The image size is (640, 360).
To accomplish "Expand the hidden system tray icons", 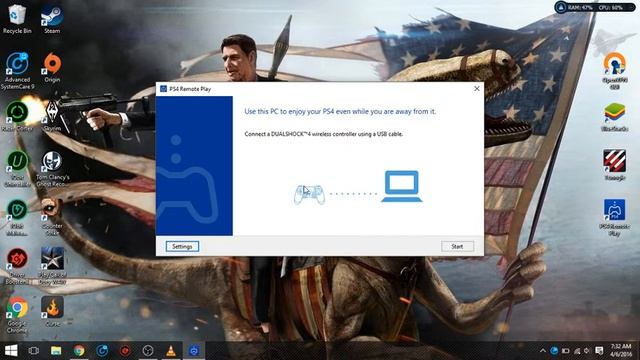I will (542, 351).
